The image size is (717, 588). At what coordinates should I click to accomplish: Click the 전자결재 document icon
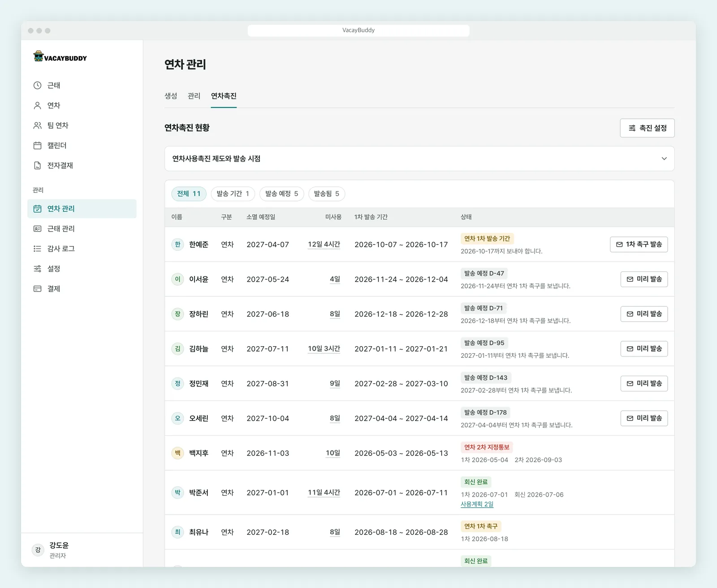click(x=38, y=166)
